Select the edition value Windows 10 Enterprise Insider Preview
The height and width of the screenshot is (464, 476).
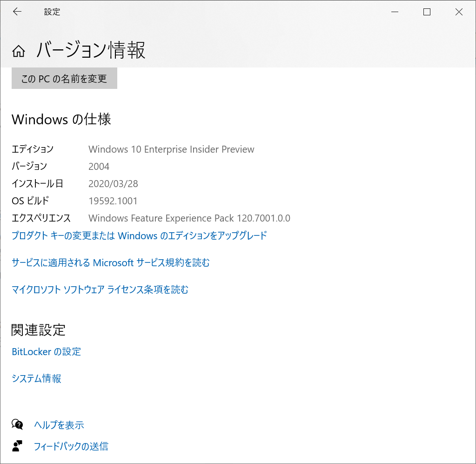[x=171, y=149]
